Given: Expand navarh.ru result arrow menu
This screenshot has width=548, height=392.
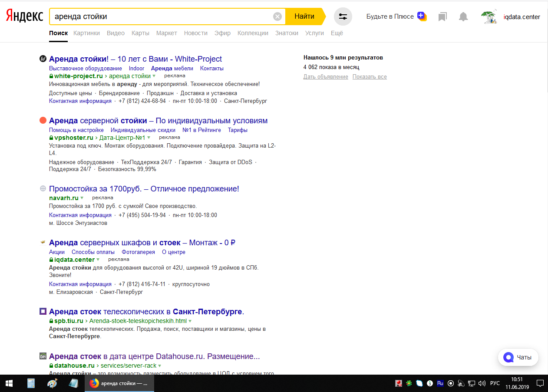Looking at the screenshot, I should (x=82, y=198).
